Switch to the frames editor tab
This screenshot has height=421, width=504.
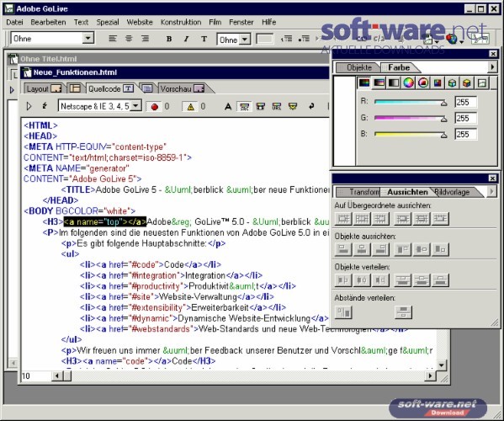[x=75, y=88]
